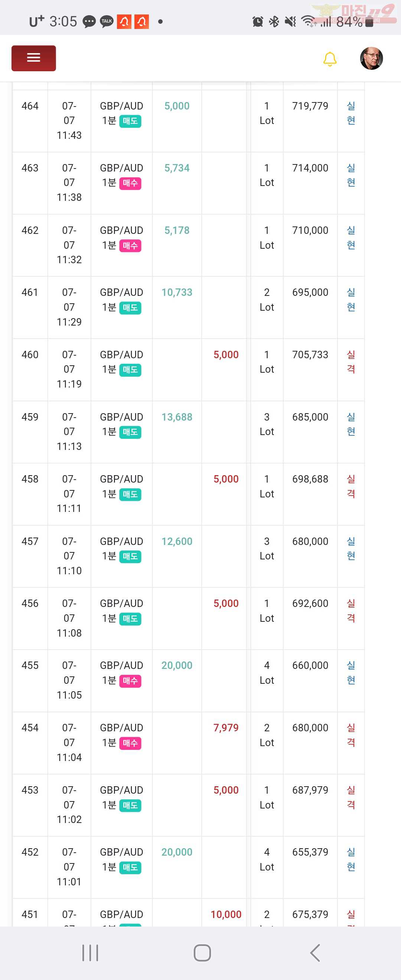Tap the yellow notification bell
The width and height of the screenshot is (401, 980).
pyautogui.click(x=329, y=59)
